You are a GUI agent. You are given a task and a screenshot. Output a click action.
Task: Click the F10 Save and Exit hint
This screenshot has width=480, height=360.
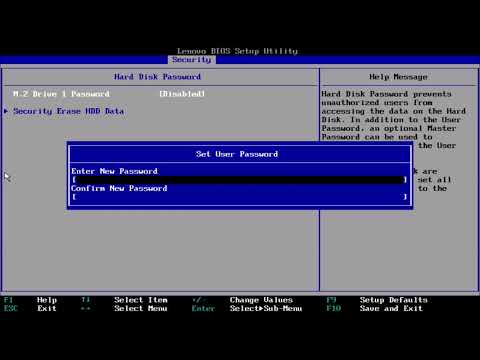(x=375, y=308)
